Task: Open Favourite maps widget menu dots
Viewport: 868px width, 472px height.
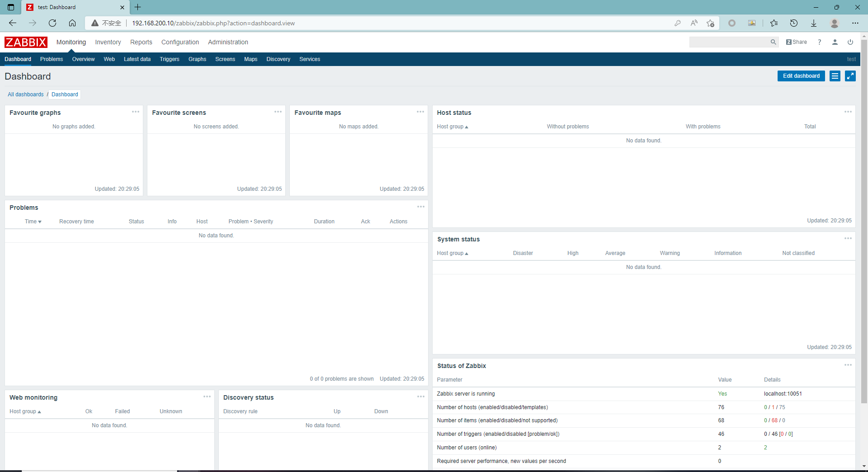Action: coord(420,112)
